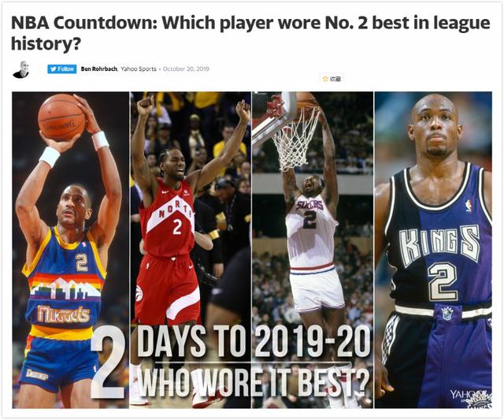Click the favorite label beside star

click(x=335, y=79)
